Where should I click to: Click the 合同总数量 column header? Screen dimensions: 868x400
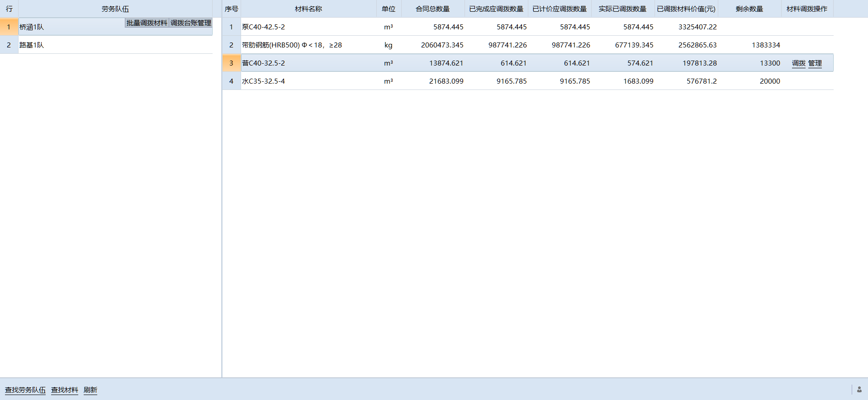coord(432,9)
